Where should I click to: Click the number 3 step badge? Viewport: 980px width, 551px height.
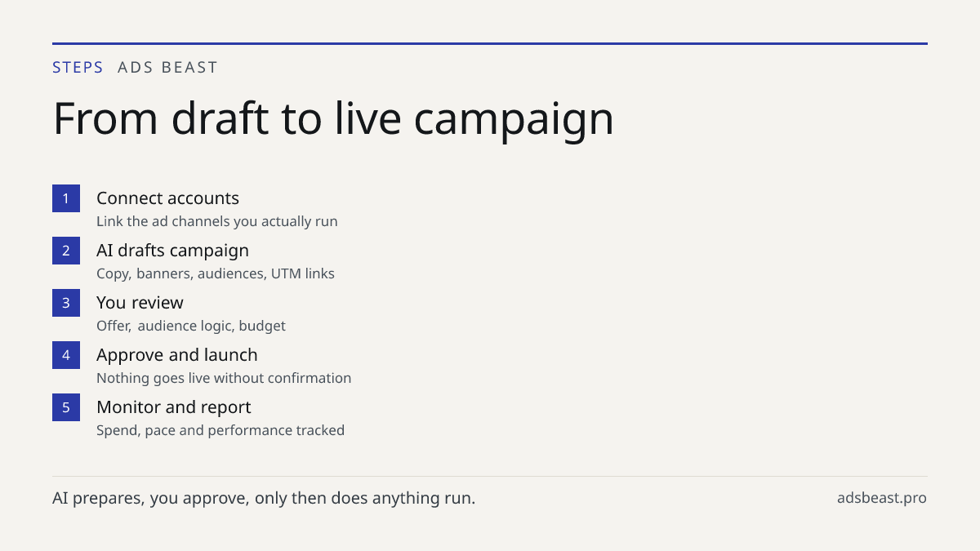tap(66, 303)
